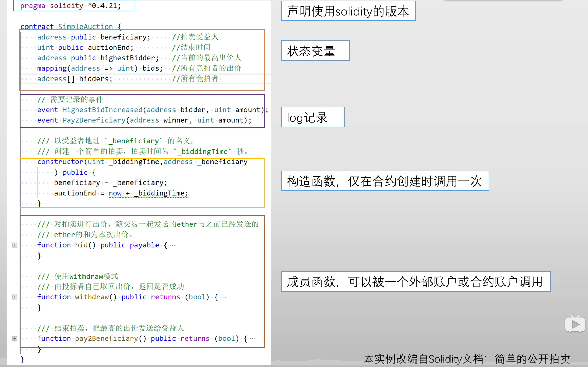
Task: Click the label '成员函数，可以被一个外部账户或合约账户调用'
Action: point(416,281)
